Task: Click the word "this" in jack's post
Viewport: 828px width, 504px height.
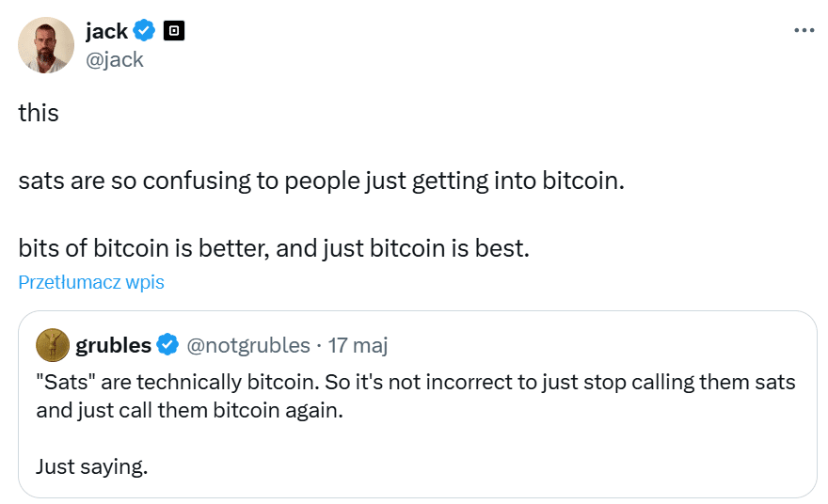Action: click(39, 114)
